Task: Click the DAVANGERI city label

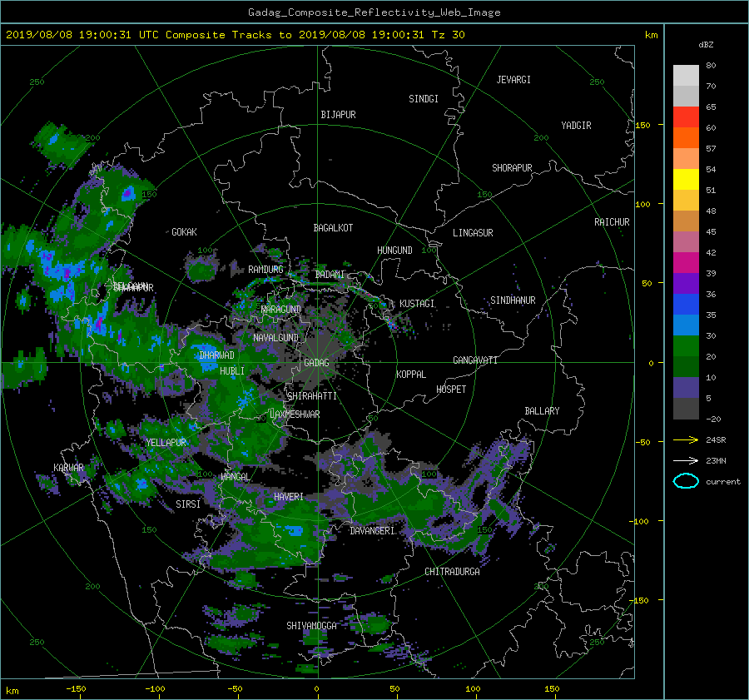Action: click(372, 531)
